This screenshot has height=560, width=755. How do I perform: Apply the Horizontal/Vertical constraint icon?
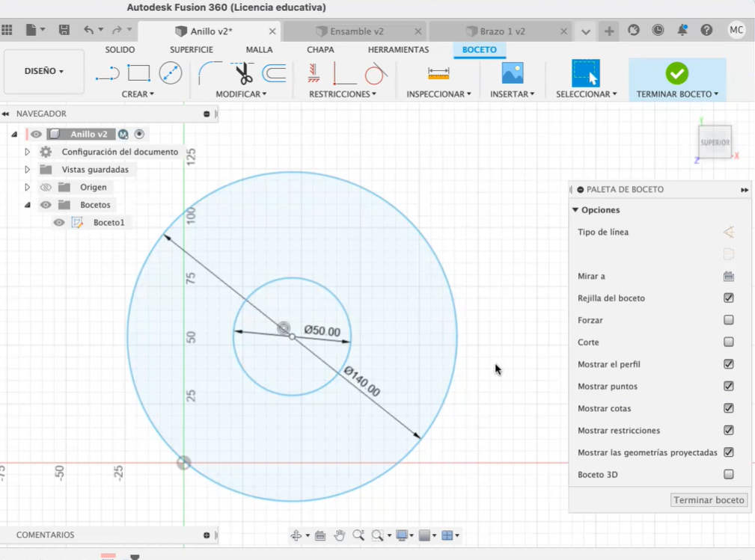[x=314, y=73]
